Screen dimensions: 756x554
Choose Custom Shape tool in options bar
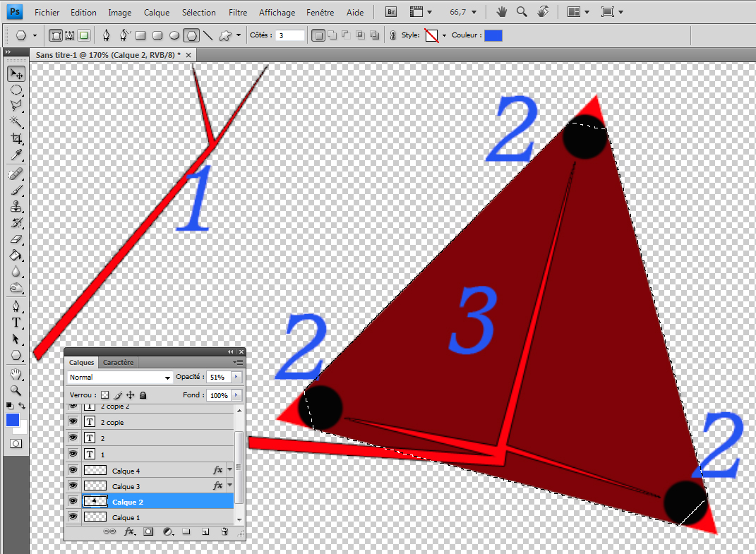(224, 35)
